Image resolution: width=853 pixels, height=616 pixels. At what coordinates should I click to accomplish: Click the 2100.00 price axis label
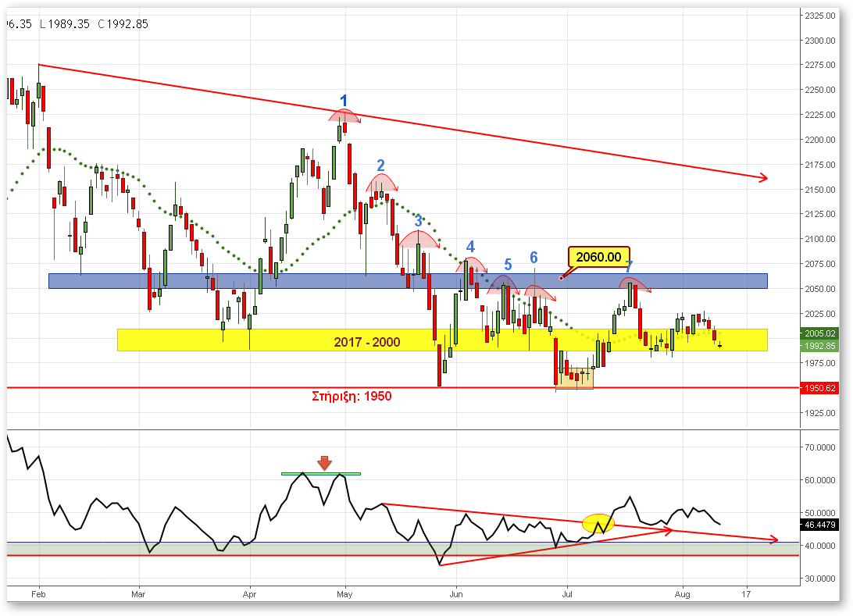click(x=820, y=239)
